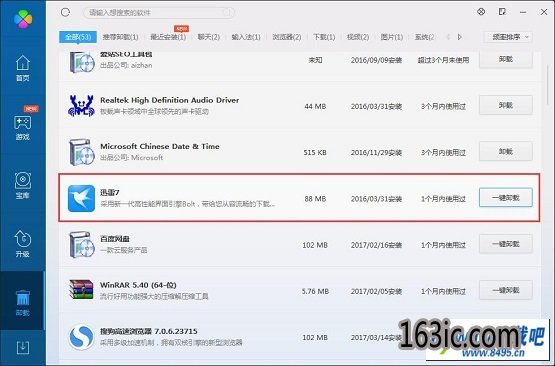Click the Microsoft Chinese Date & Time installer icon
This screenshot has width=555, height=366.
[x=81, y=152]
